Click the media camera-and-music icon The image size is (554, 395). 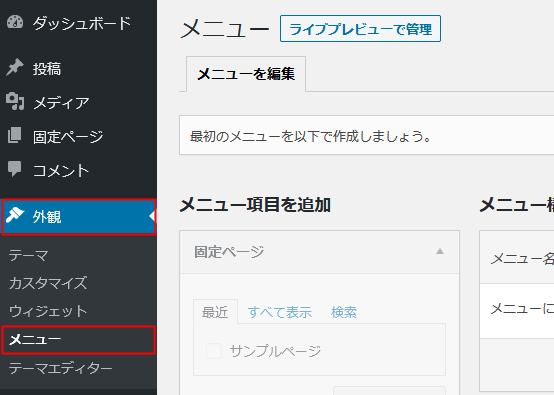point(15,101)
